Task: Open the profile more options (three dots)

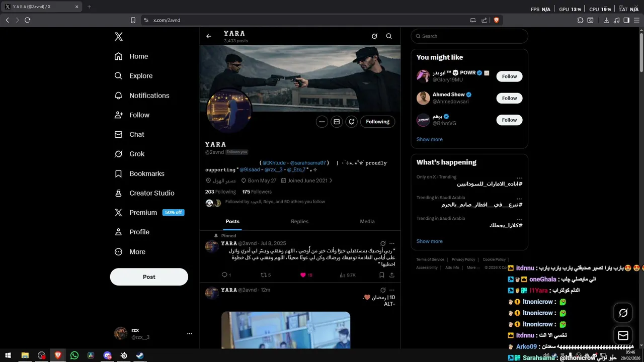Action: (322, 122)
